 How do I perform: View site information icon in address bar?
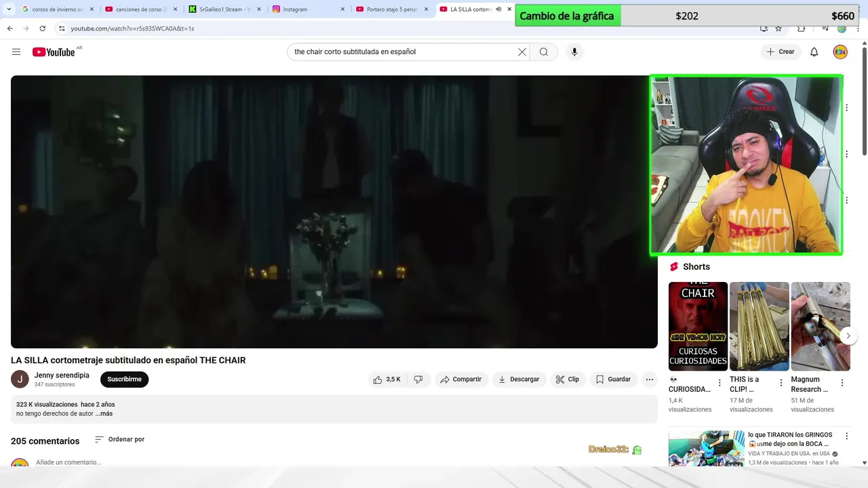(62, 28)
